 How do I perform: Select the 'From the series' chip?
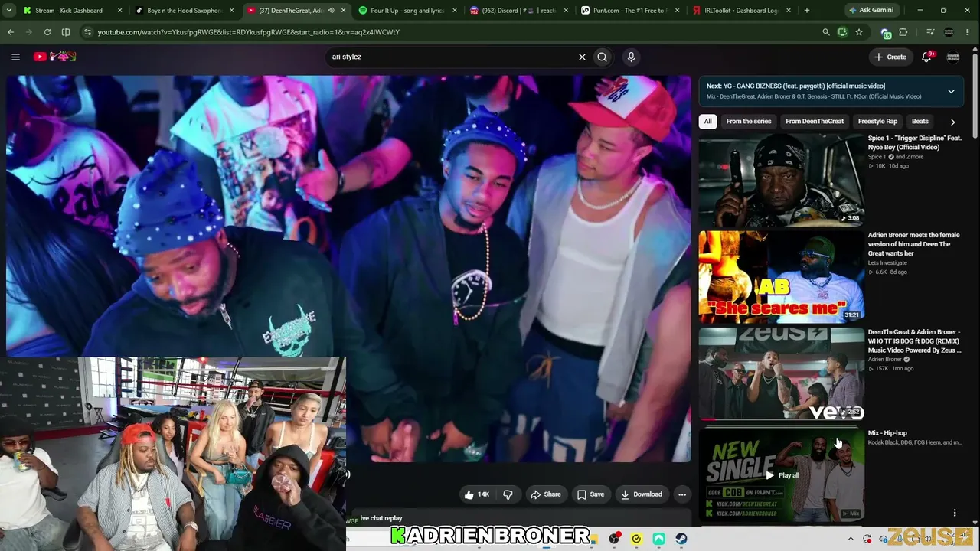point(749,121)
